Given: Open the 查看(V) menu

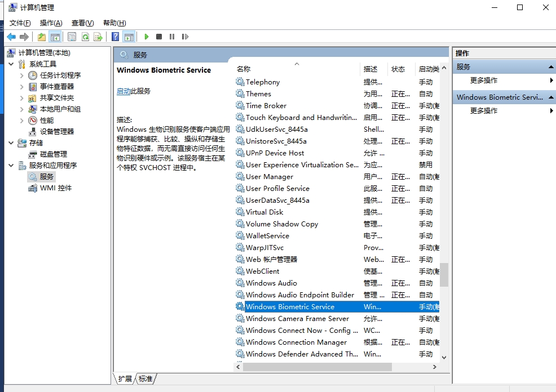Looking at the screenshot, I should [83, 23].
